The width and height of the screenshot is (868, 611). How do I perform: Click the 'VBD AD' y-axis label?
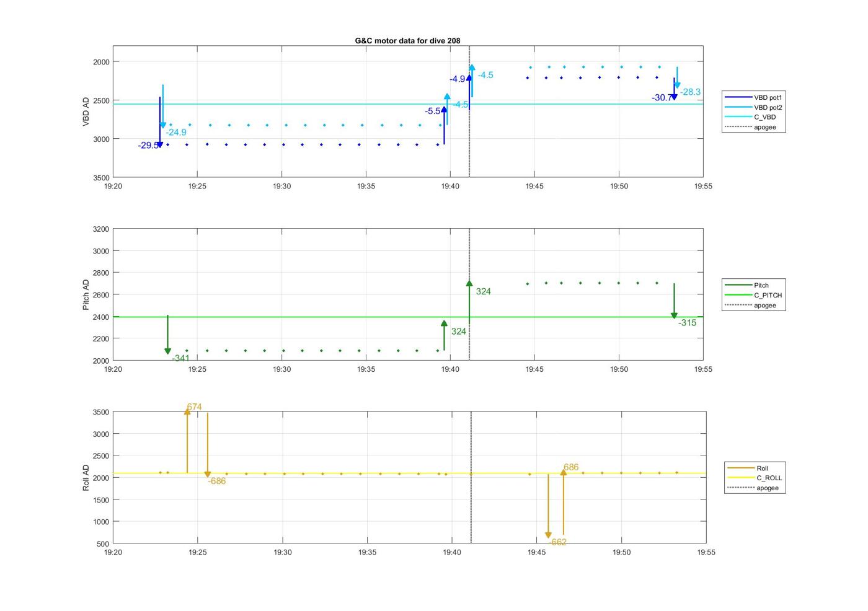[86, 112]
